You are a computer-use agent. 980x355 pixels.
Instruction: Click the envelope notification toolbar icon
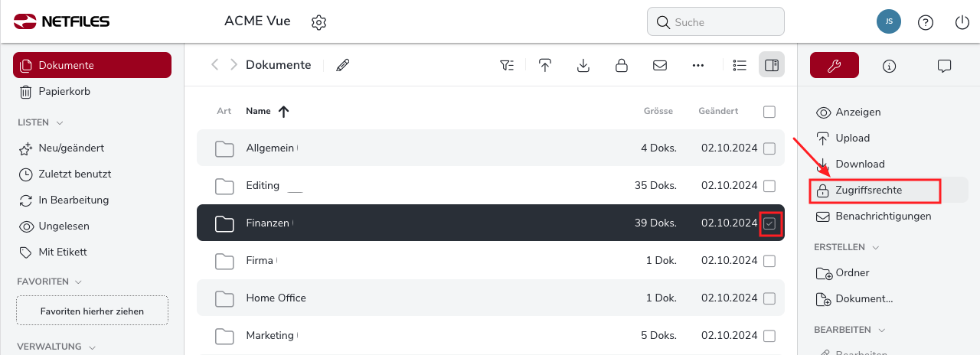(660, 65)
